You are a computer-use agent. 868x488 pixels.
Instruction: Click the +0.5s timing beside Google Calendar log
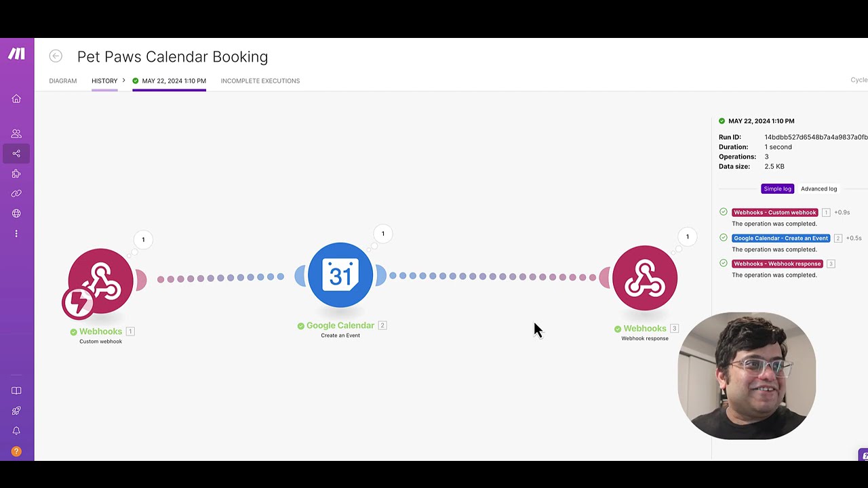(854, 238)
